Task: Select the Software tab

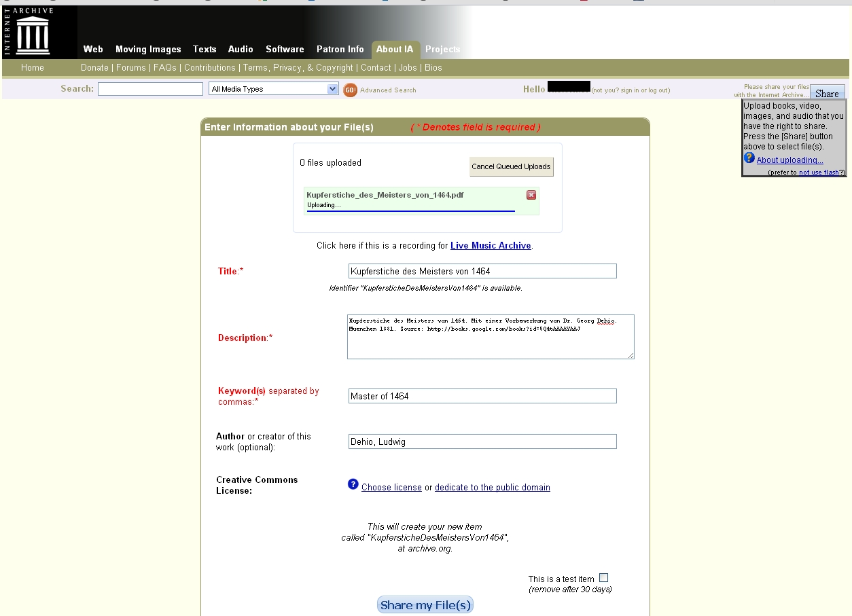Action: (285, 49)
